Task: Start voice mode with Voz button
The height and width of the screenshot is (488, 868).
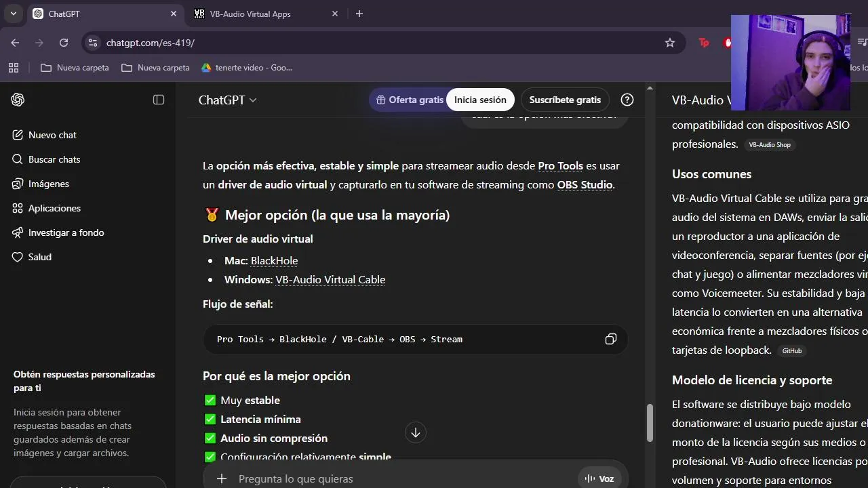Action: pos(599,479)
